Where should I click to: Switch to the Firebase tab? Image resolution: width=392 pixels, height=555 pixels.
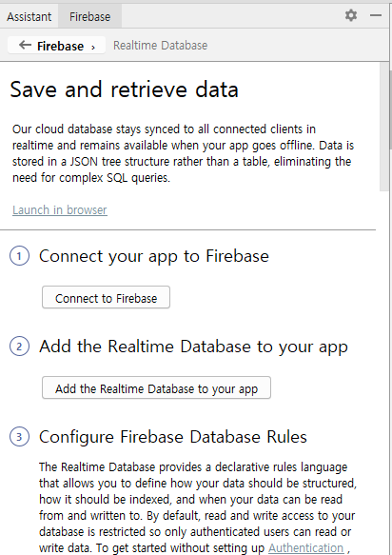coord(89,16)
